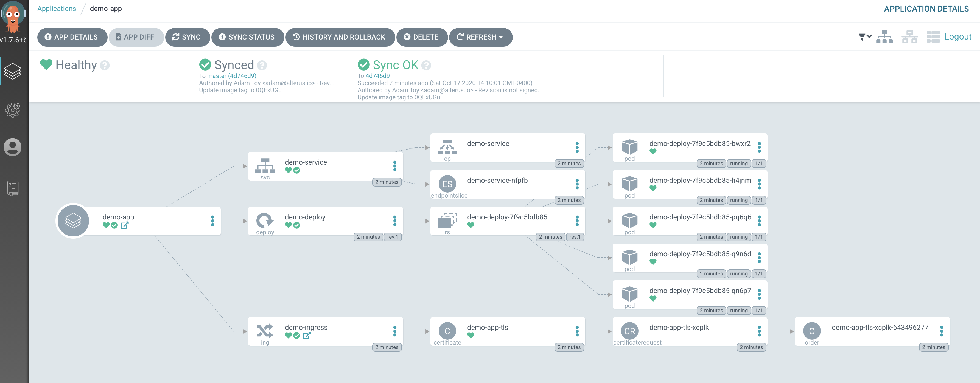The height and width of the screenshot is (383, 980).
Task: Click the Sync OK help icon
Action: pyautogui.click(x=426, y=65)
